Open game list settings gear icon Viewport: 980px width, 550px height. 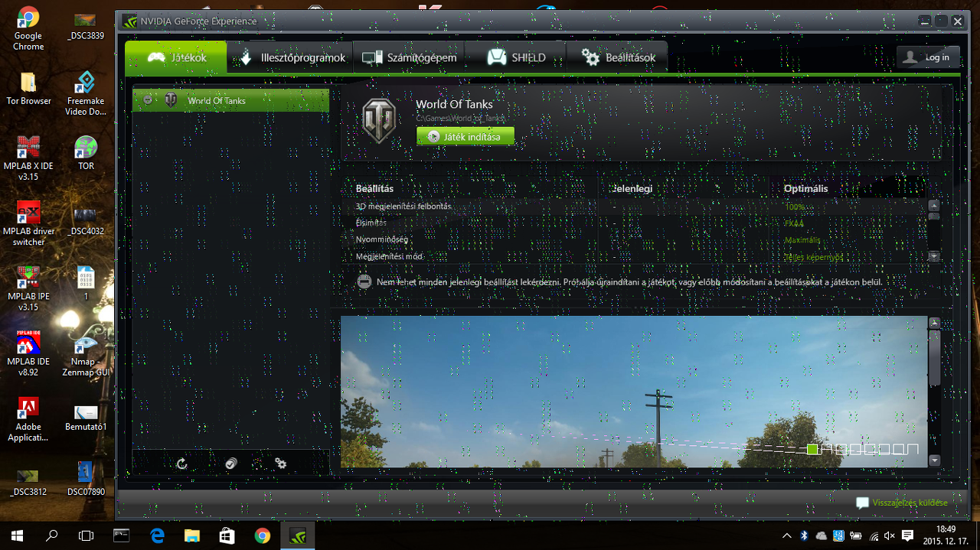click(x=280, y=464)
